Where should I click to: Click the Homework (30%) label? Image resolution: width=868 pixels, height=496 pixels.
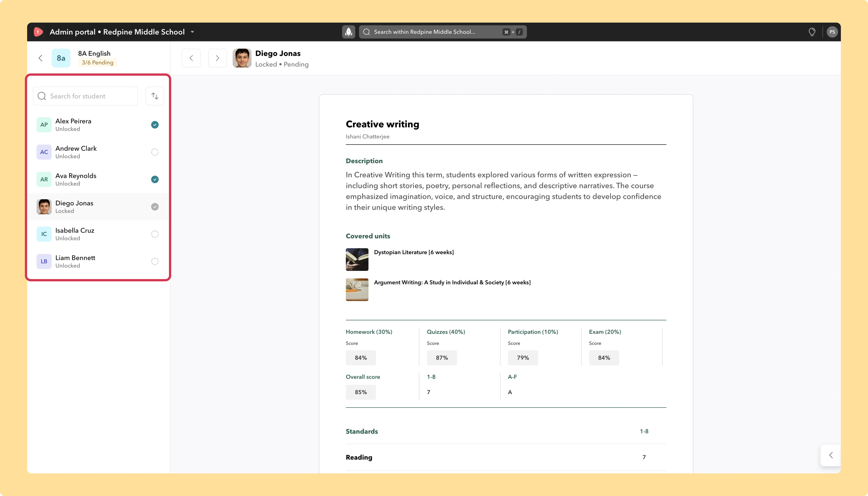tap(369, 332)
